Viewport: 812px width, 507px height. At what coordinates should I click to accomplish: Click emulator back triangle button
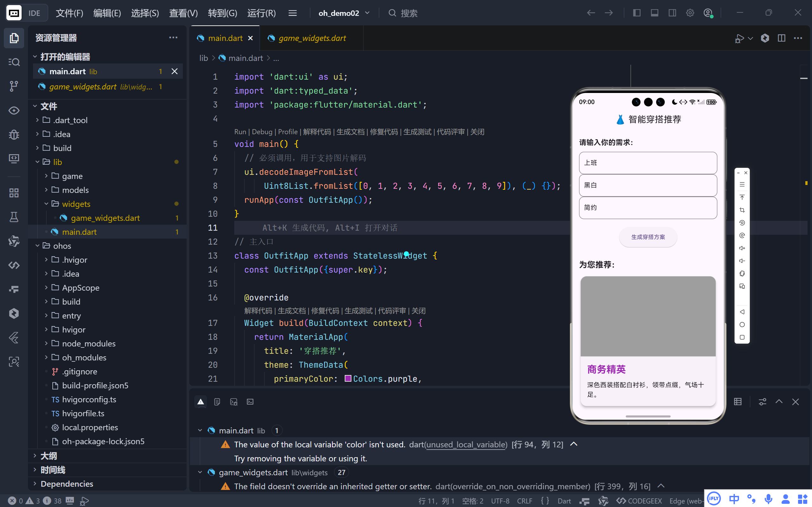click(742, 312)
